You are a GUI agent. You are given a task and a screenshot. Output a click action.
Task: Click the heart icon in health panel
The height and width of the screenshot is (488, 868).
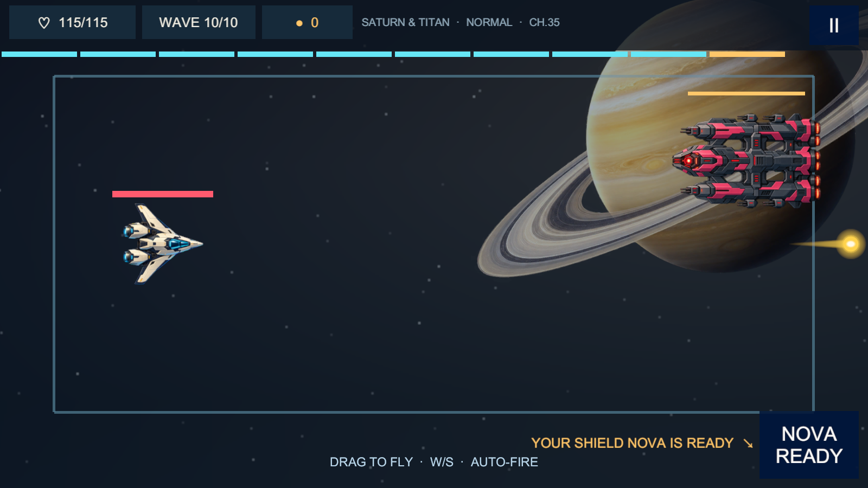(x=44, y=23)
